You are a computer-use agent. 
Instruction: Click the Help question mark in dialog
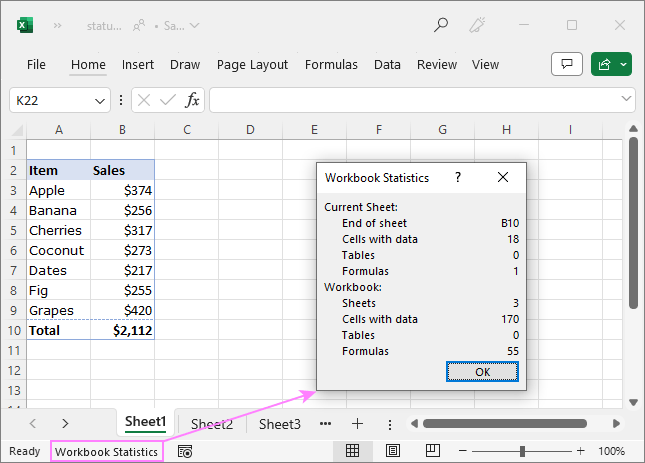(458, 177)
